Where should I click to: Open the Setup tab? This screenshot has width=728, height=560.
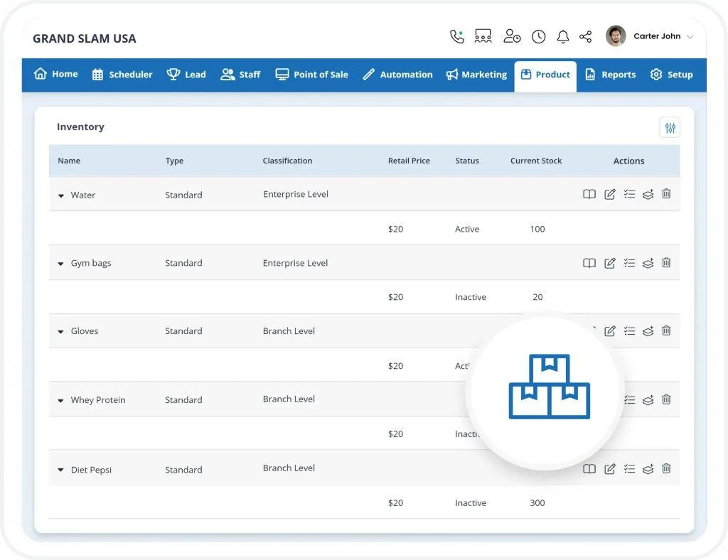click(671, 75)
